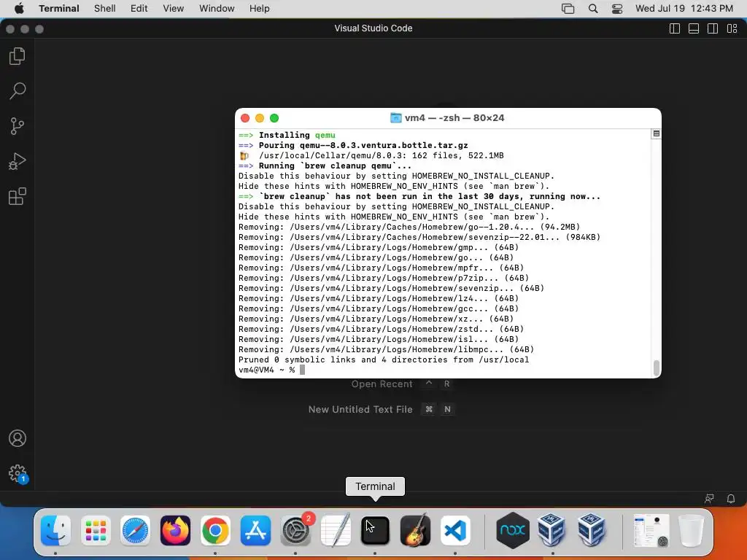Minimize the Terminal window with yellow button

[x=260, y=118]
